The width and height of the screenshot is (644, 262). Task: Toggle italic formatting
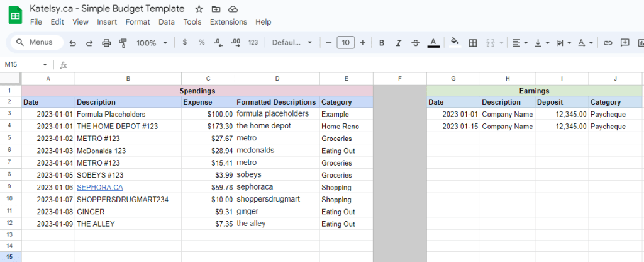click(398, 43)
